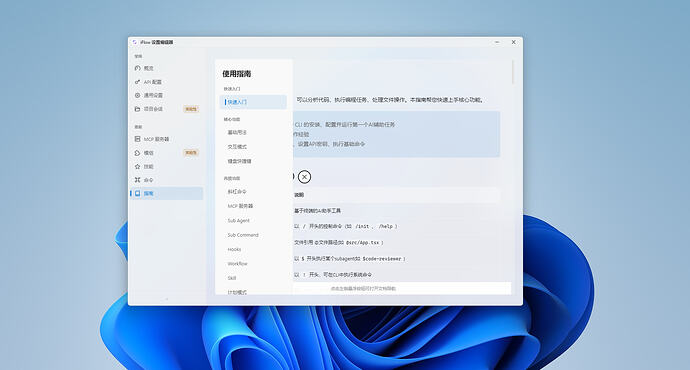Image resolution: width=690 pixels, height=370 pixels.
Task: Open 键盘快捷键 guide section
Action: tap(239, 161)
